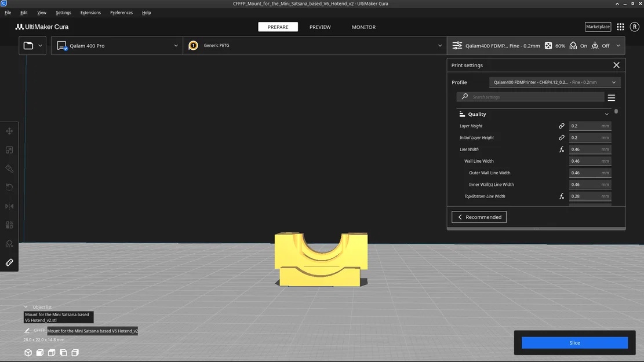Click pencil edit icon beside job name

[x=27, y=330]
